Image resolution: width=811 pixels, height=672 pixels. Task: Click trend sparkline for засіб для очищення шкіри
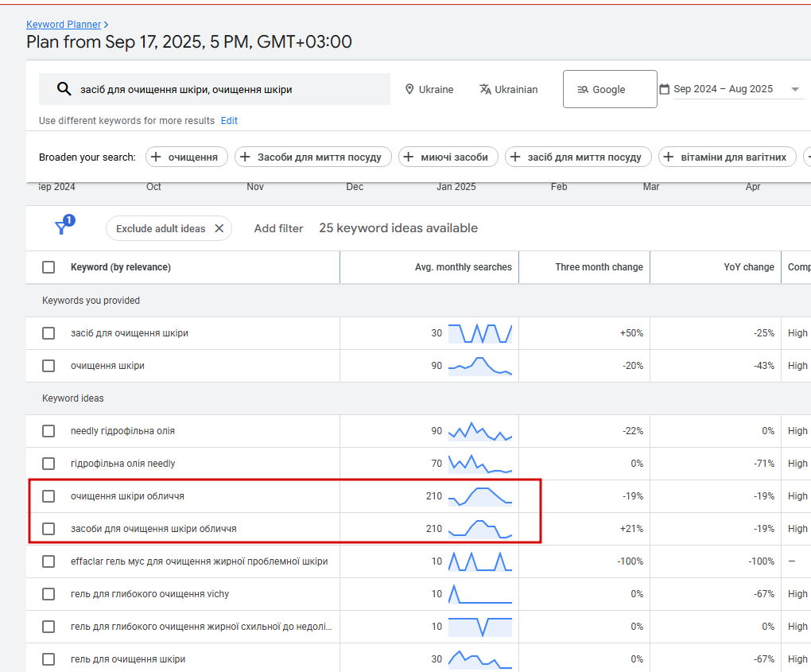pos(480,334)
